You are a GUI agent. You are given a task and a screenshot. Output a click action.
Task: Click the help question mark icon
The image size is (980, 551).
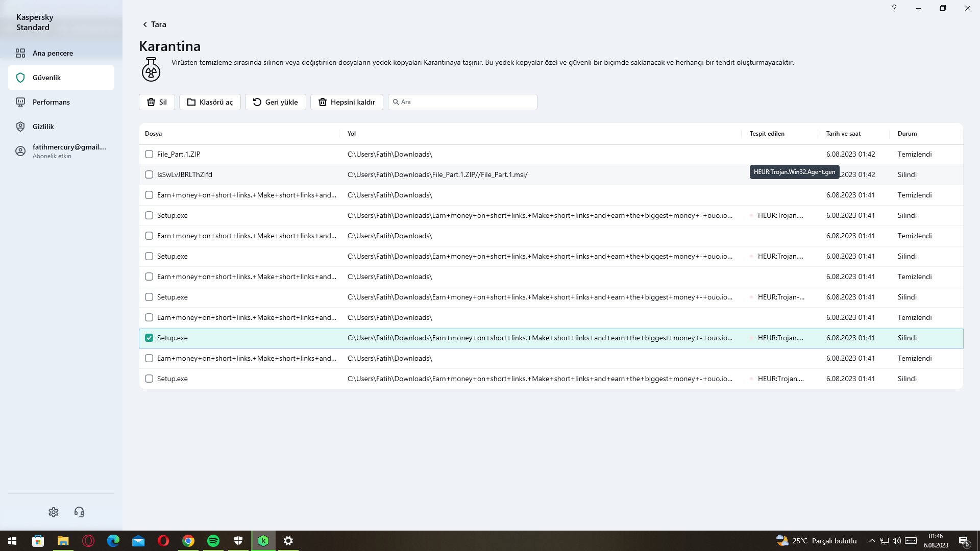(x=894, y=8)
